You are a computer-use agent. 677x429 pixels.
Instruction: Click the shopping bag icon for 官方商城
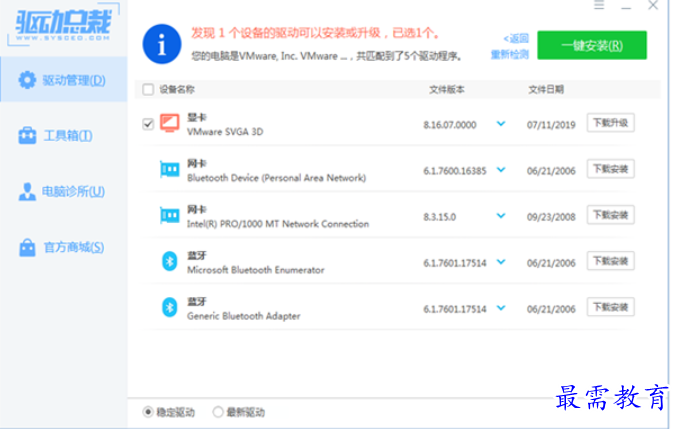(x=27, y=247)
